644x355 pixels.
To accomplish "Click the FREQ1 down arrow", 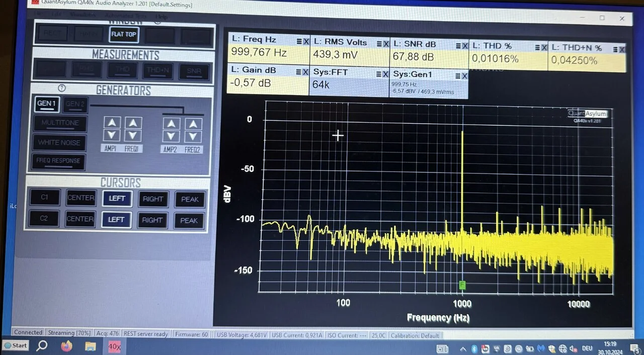I will [133, 135].
